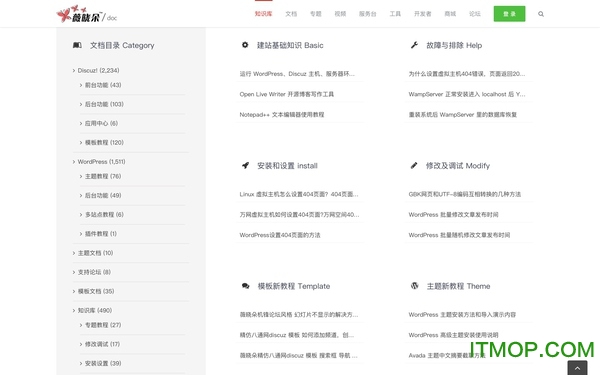
Task: Open the 开发者 nav item
Action: pyautogui.click(x=422, y=14)
